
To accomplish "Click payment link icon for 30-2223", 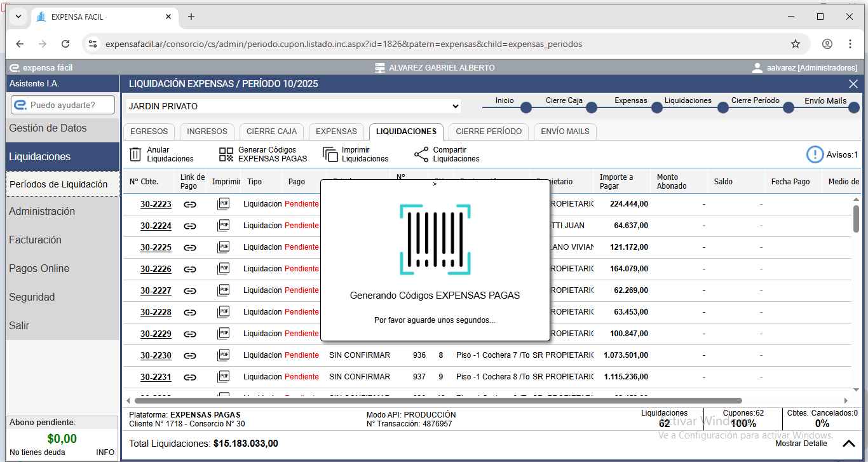I will [x=189, y=204].
